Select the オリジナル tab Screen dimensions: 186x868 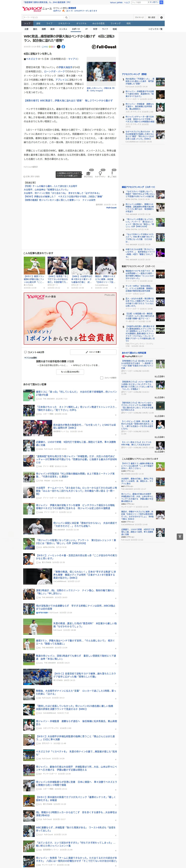pos(81,24)
